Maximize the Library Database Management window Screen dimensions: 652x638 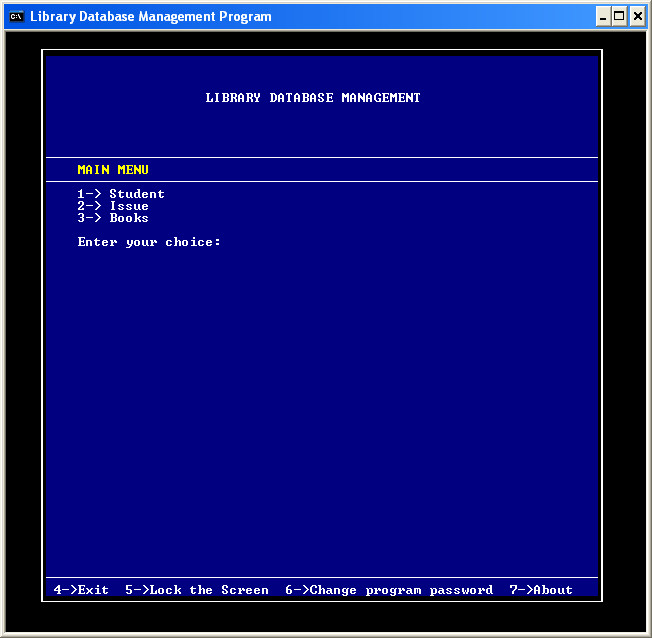click(619, 16)
